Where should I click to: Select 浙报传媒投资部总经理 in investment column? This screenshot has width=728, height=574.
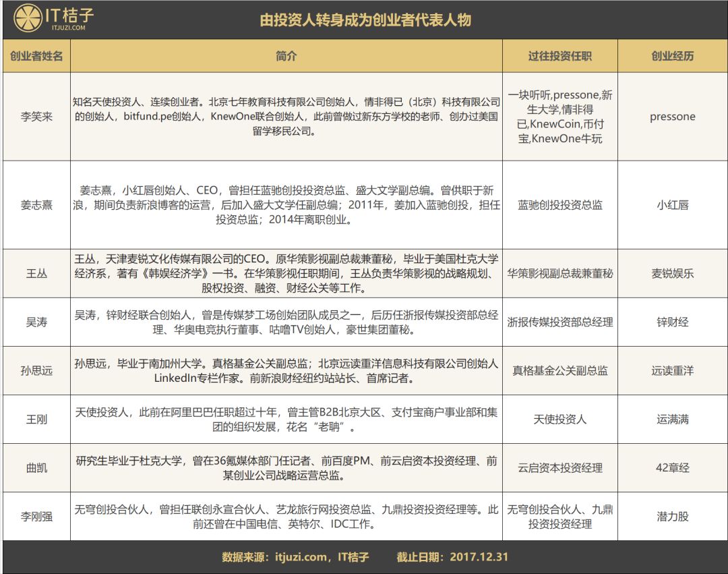[560, 322]
